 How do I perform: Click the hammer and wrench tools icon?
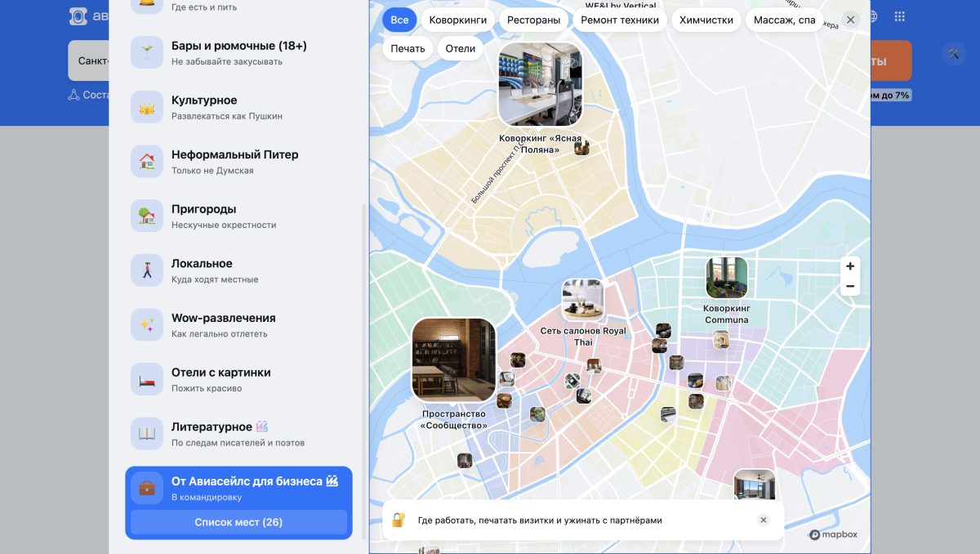click(x=954, y=55)
